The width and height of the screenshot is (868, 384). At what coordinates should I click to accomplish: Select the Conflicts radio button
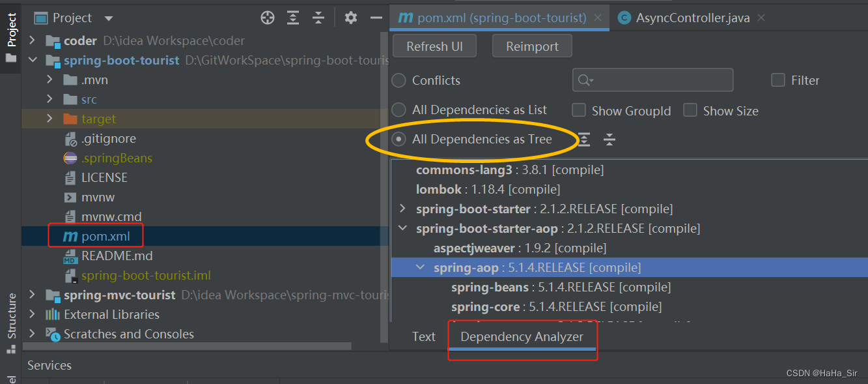[399, 80]
